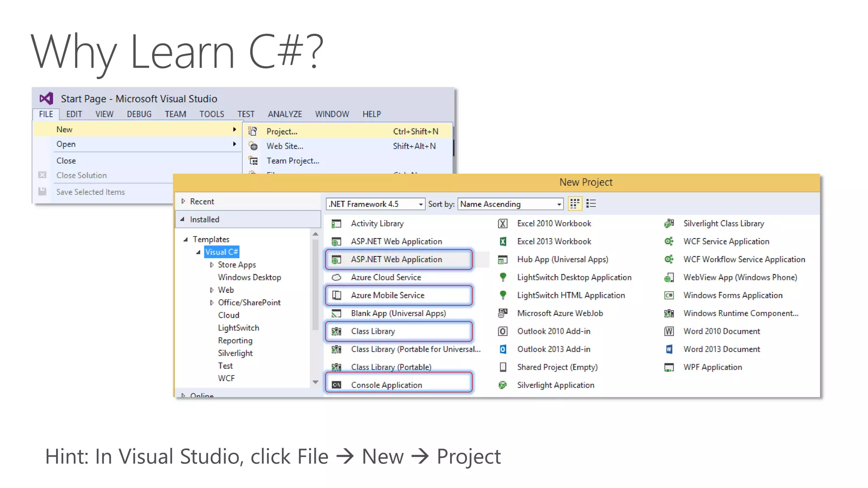Switch to list view of templates
This screenshot has height=488, width=868.
pos(591,204)
